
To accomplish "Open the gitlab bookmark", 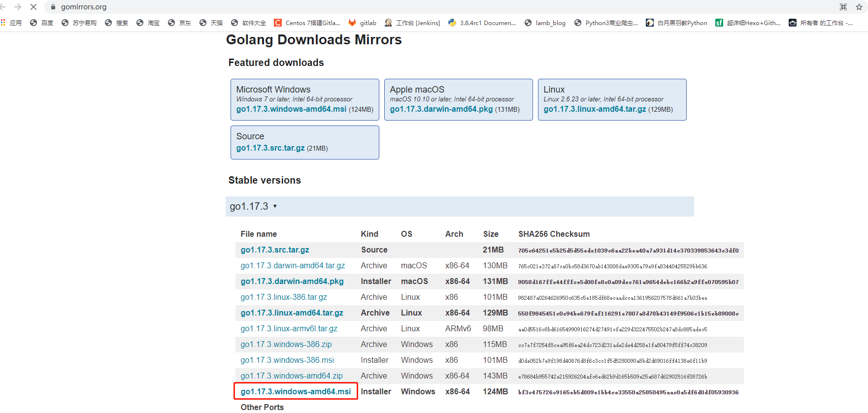I will point(362,23).
